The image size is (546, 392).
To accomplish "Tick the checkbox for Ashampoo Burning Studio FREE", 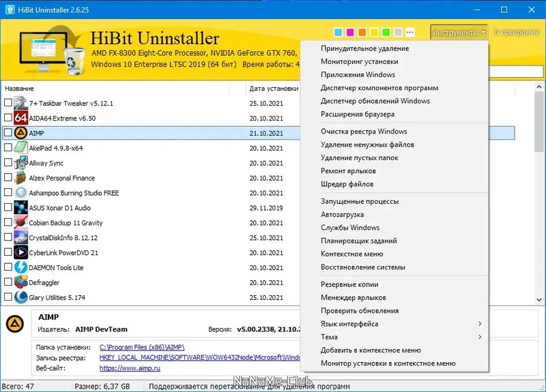I will tap(8, 192).
